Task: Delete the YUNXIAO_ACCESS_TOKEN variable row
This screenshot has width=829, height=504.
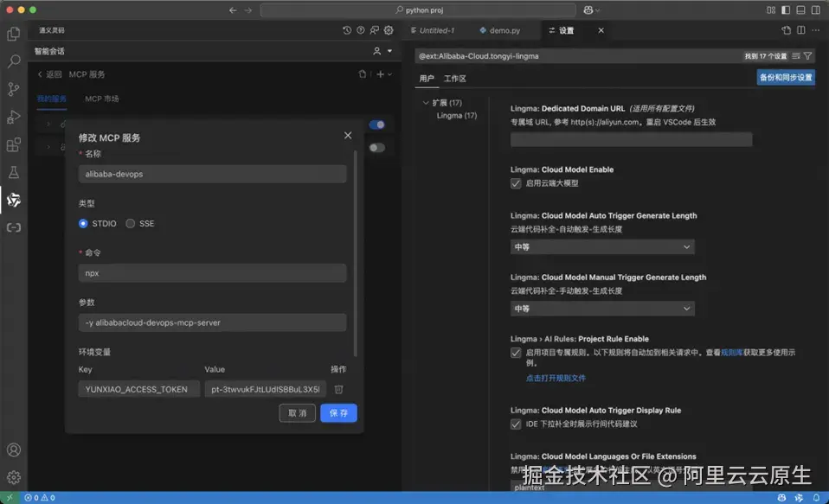Action: click(339, 389)
